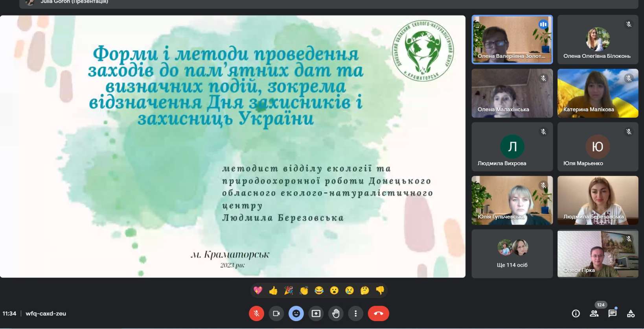Send the thinking face reaction

365,290
